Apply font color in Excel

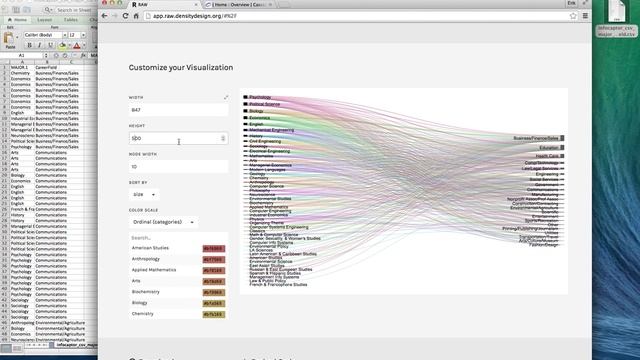coord(77,45)
